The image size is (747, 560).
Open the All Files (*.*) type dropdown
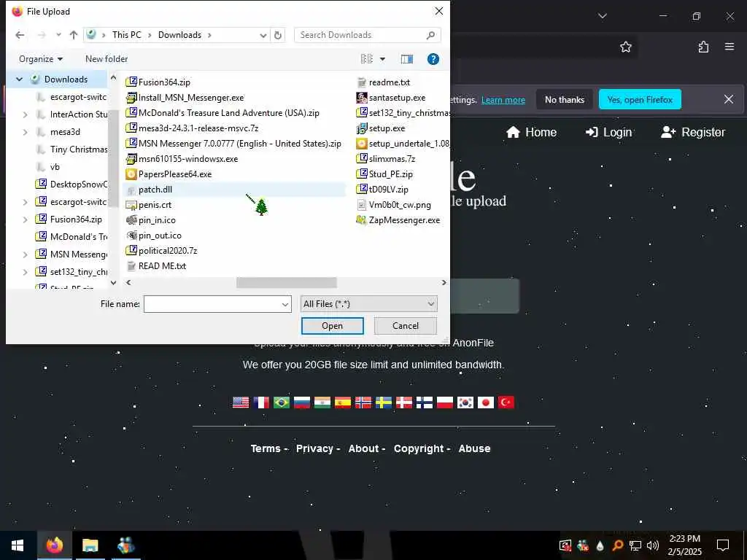coord(368,304)
